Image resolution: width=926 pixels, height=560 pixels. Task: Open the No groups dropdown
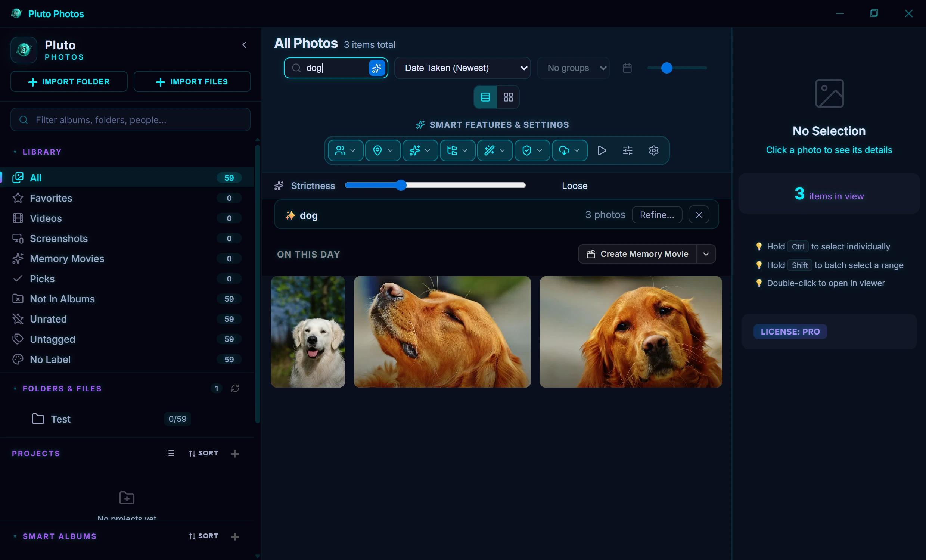coord(574,68)
